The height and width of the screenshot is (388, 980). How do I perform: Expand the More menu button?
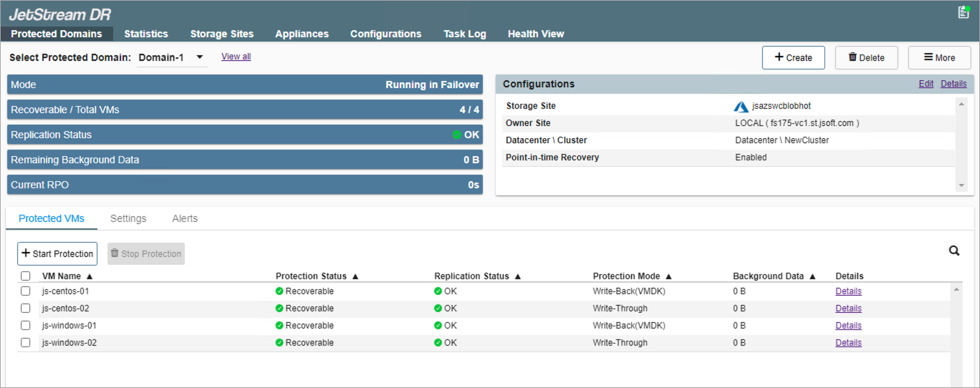click(939, 58)
